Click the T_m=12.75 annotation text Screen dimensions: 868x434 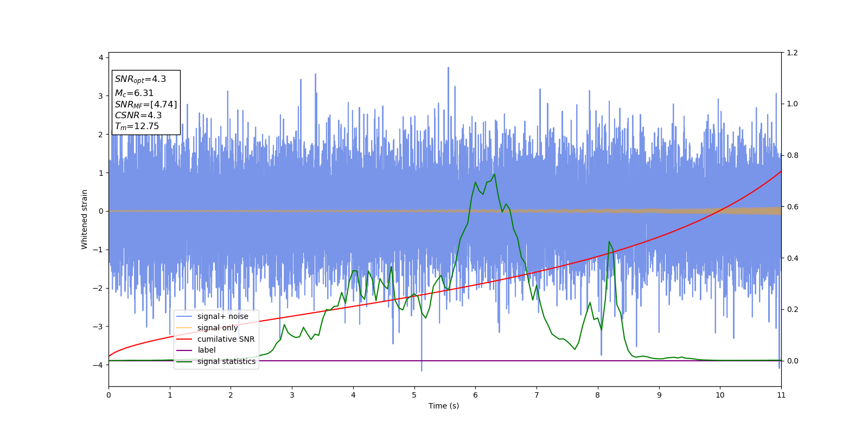tap(137, 126)
